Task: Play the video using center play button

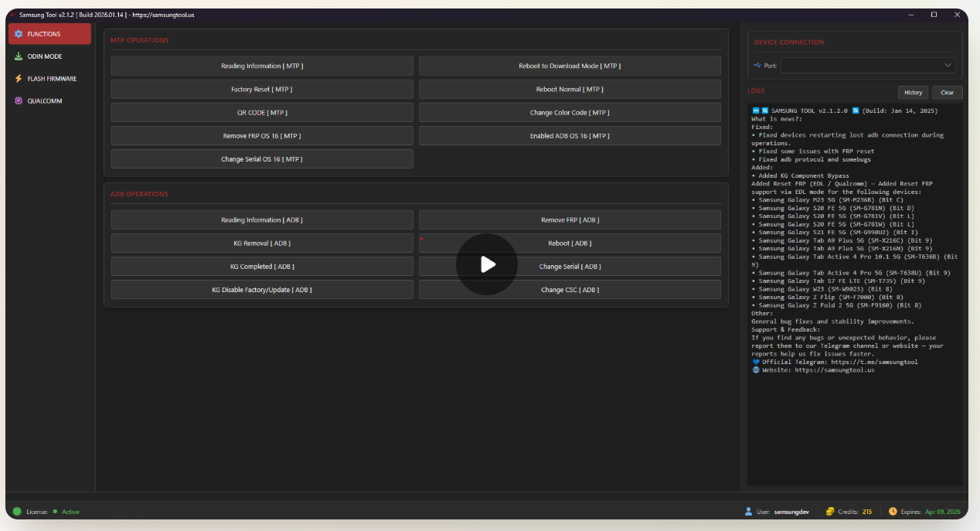Action: [487, 264]
